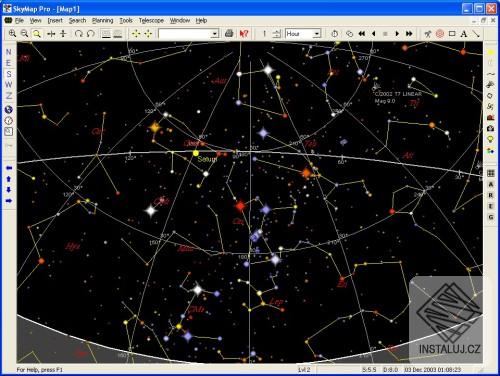The image size is (500, 376).
Task: Select the rectangle drawing tool
Action: coord(452,34)
